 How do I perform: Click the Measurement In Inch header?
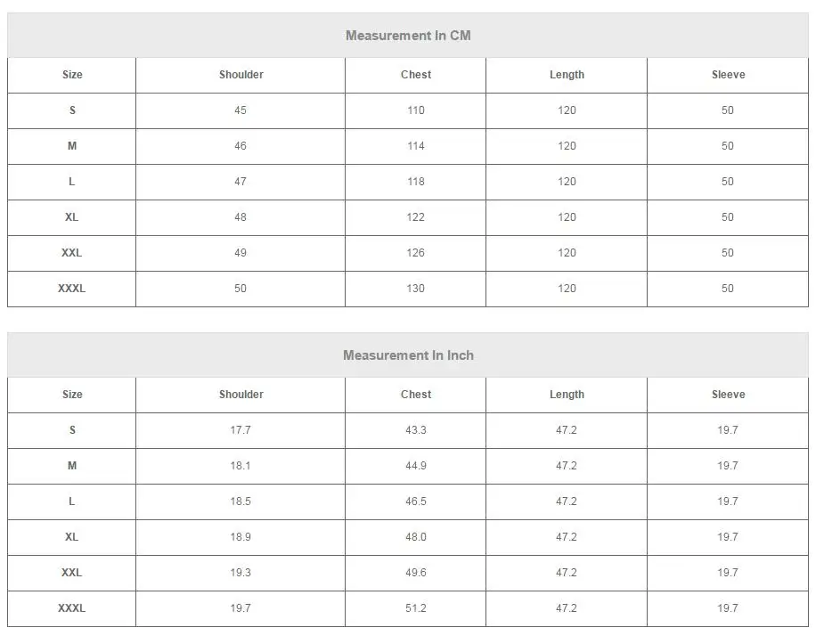[x=408, y=355]
